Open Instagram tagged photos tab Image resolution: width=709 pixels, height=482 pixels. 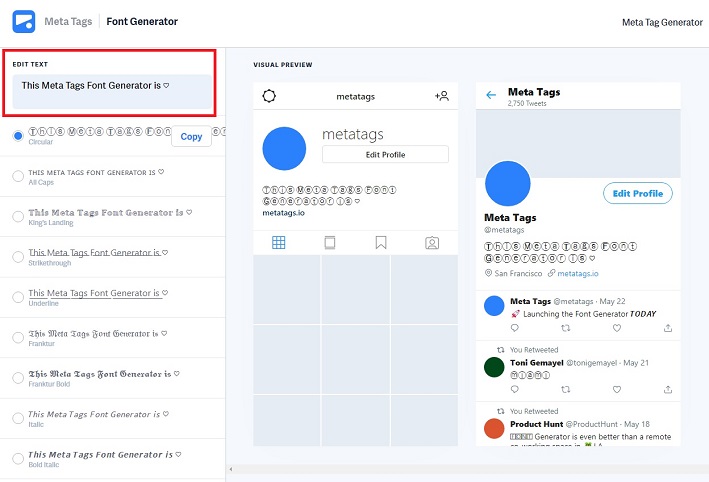(432, 243)
